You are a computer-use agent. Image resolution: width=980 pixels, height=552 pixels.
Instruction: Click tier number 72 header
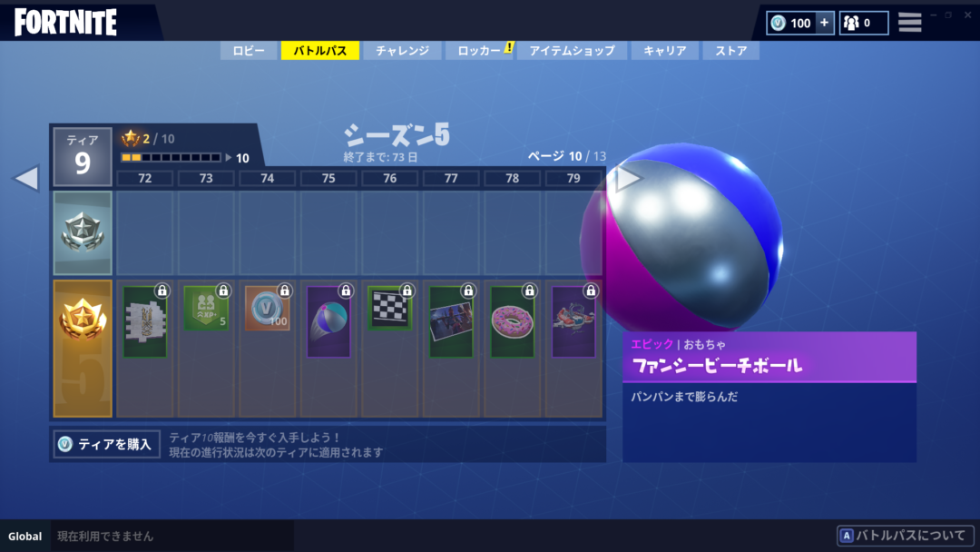[x=145, y=178]
